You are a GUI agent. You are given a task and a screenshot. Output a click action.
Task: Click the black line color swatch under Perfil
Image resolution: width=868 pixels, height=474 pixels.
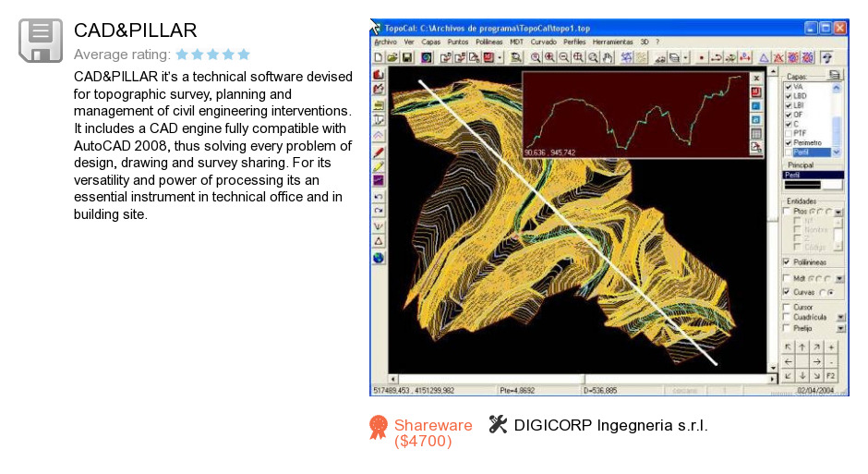(802, 185)
